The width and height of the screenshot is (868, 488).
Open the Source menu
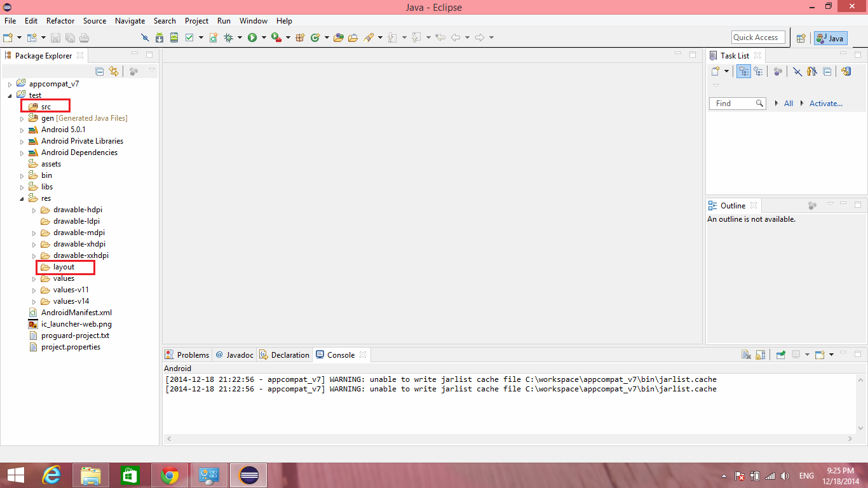(x=95, y=21)
